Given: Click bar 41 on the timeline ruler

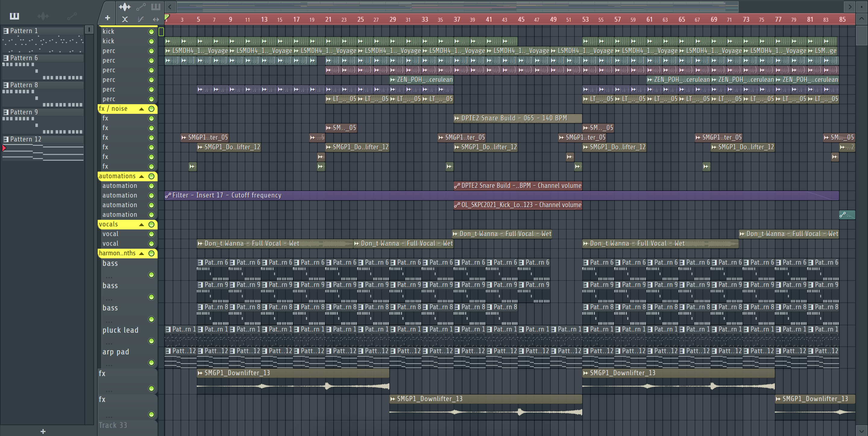Looking at the screenshot, I should (489, 19).
